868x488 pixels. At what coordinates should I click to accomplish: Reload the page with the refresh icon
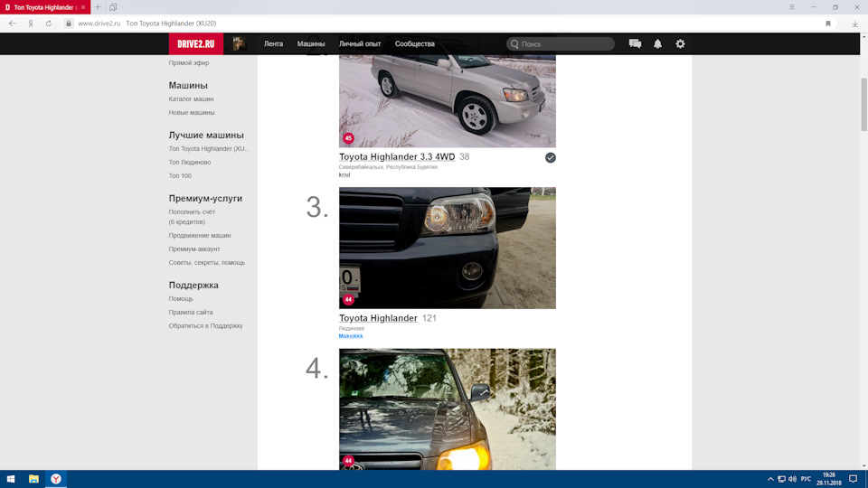(49, 23)
